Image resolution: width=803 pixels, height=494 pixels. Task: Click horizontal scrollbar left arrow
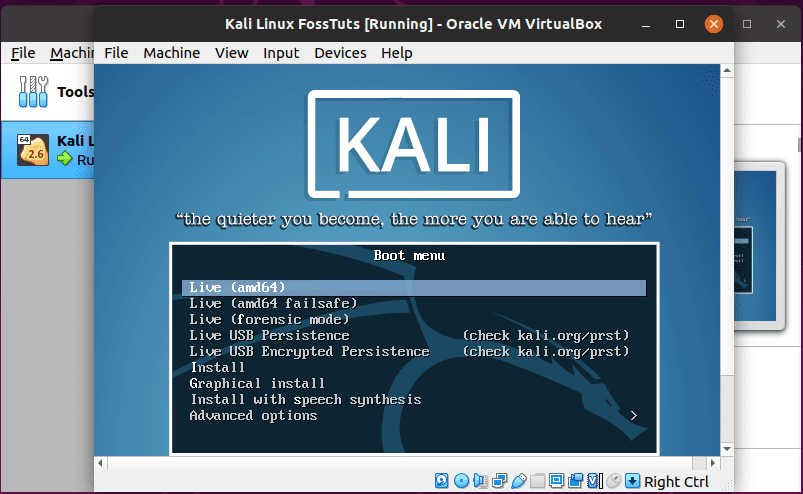coord(100,463)
